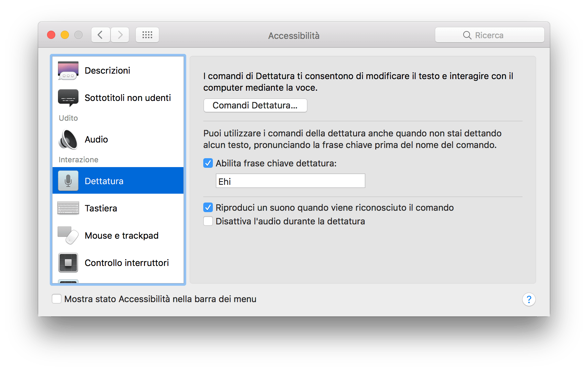Uncheck Riproduci un suono quando riconosciuto

[x=208, y=207]
